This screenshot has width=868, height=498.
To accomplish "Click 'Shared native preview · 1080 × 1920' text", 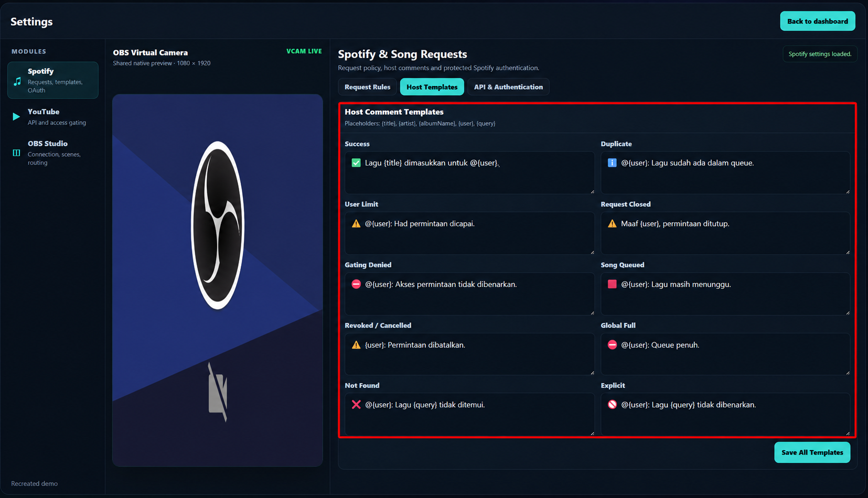I will pos(162,63).
